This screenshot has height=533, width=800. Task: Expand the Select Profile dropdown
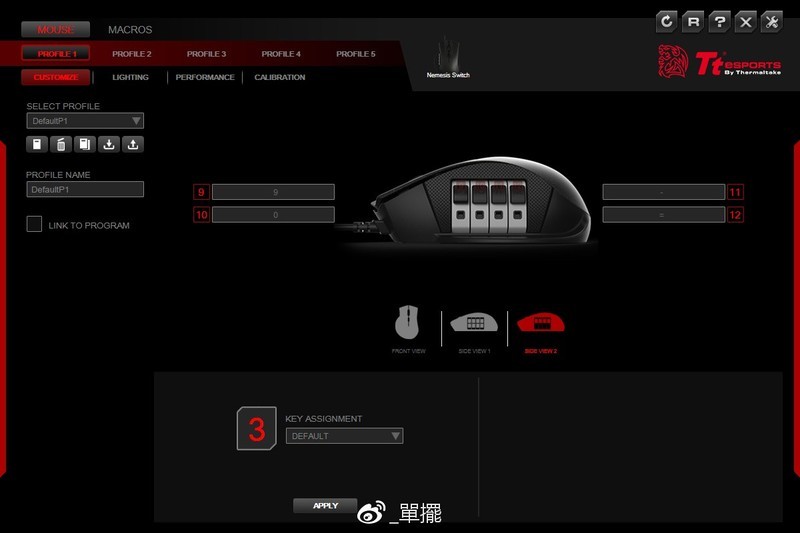coord(85,121)
